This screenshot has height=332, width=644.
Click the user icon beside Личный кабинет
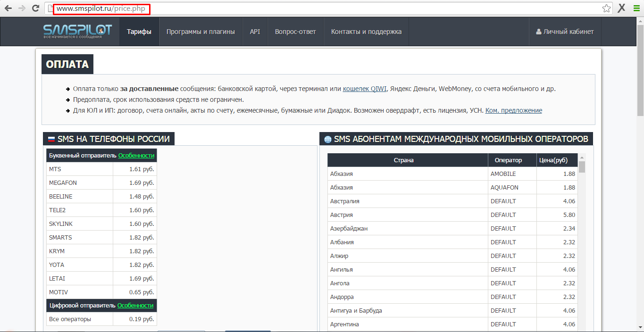click(x=539, y=32)
